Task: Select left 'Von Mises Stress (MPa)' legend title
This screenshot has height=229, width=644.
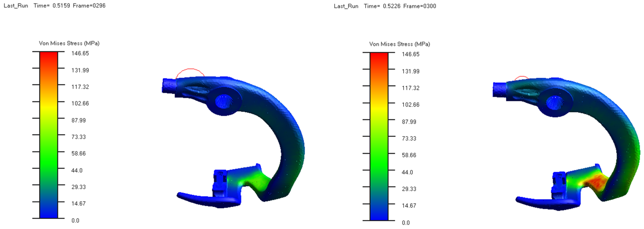Action: [x=69, y=43]
